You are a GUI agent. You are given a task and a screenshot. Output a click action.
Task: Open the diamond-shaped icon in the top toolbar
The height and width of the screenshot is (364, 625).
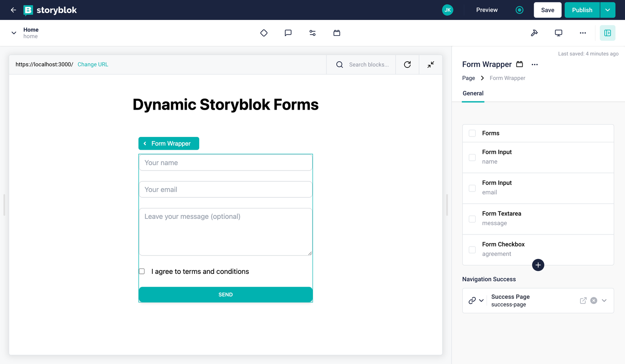coord(264,33)
